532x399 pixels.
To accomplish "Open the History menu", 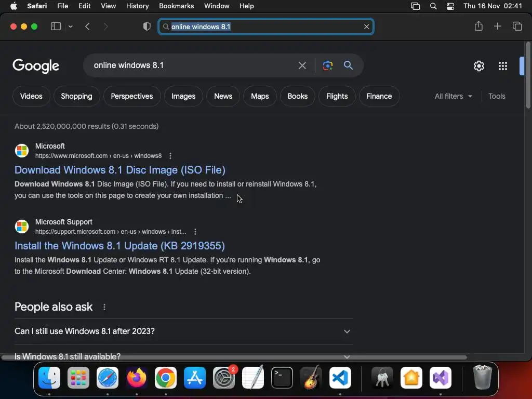I will tap(137, 6).
